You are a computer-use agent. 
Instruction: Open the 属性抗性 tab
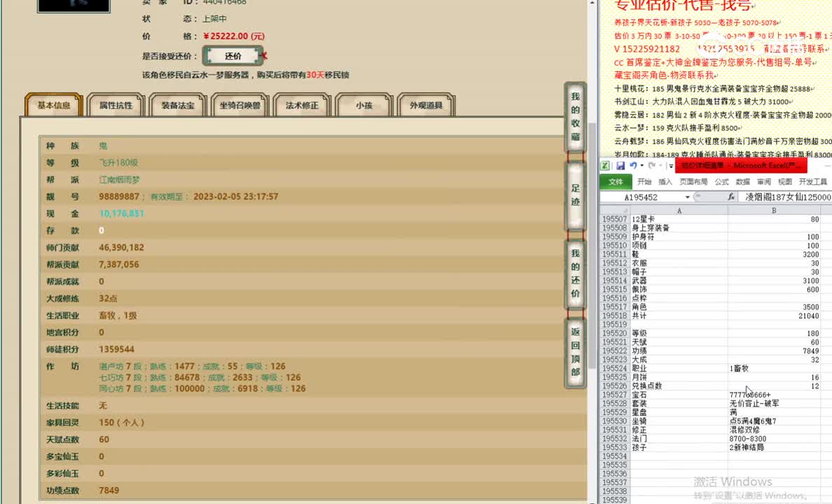(116, 105)
